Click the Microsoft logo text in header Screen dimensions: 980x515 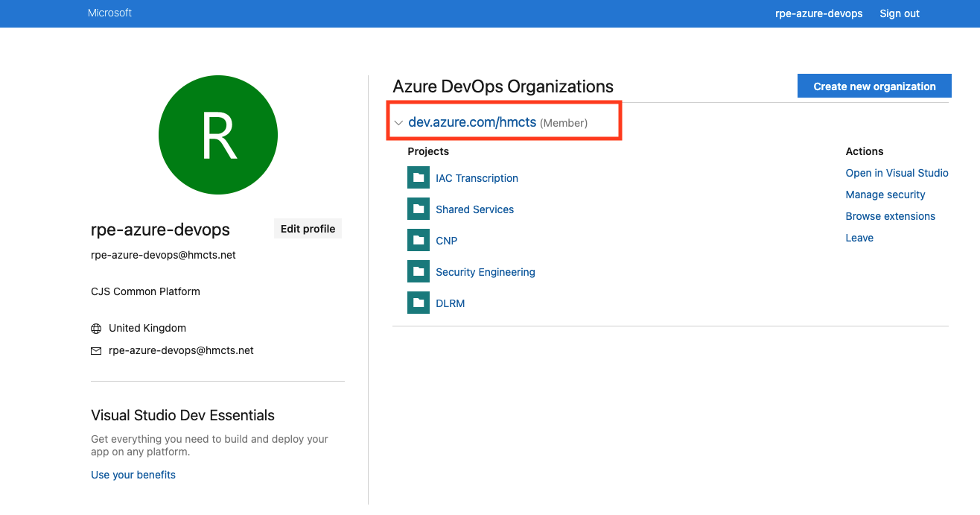pyautogui.click(x=109, y=13)
